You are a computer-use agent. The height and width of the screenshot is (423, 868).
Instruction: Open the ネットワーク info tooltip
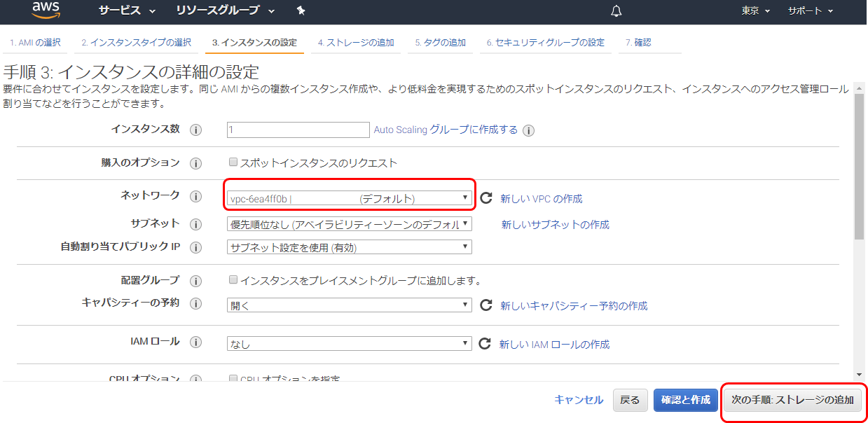click(197, 197)
